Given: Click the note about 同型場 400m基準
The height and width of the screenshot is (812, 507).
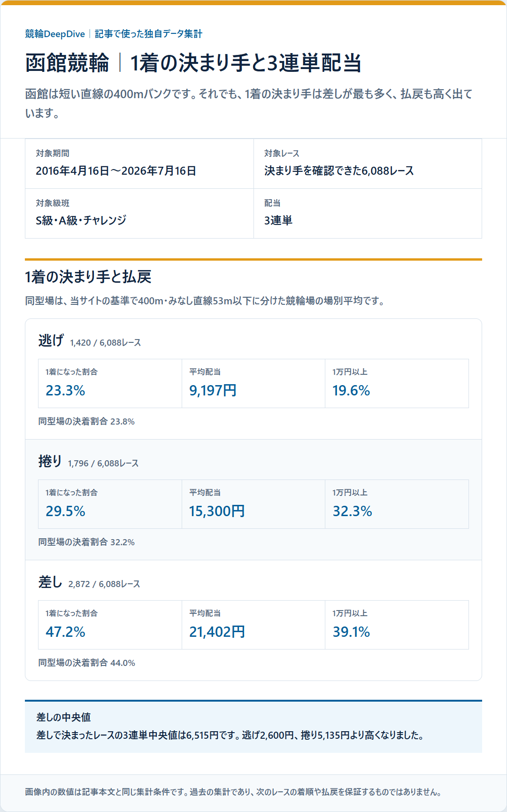Looking at the screenshot, I should click(205, 301).
